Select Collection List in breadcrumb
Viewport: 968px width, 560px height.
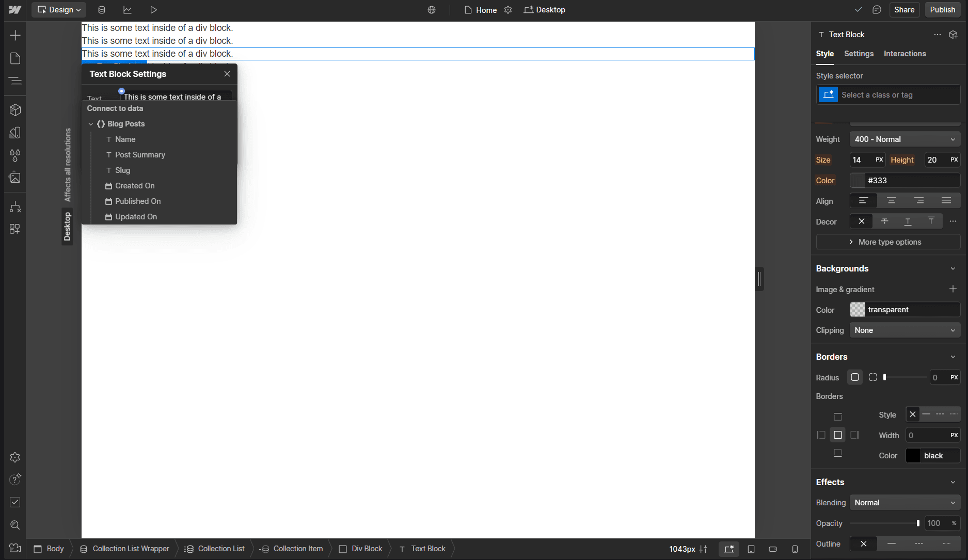pos(215,549)
